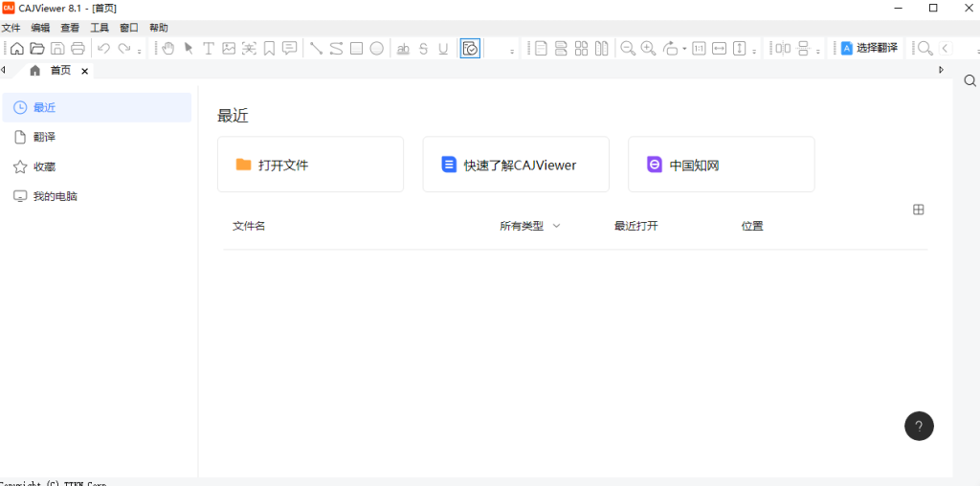This screenshot has height=486, width=980.
Task: Select the Text selection tool
Action: 209,48
